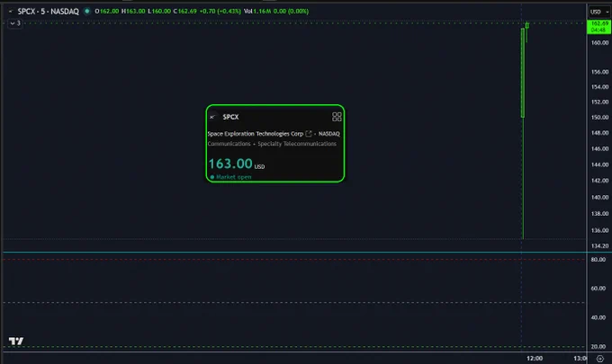This screenshot has width=612, height=364.
Task: Open the SPCX · 5 · NASDAQ symbol title
Action: point(48,12)
